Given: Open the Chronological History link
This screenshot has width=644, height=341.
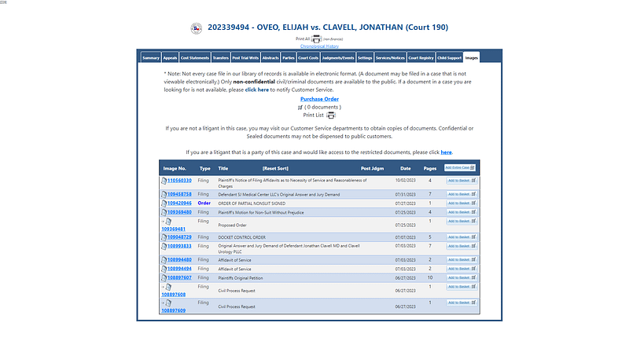Looking at the screenshot, I should pos(319,46).
